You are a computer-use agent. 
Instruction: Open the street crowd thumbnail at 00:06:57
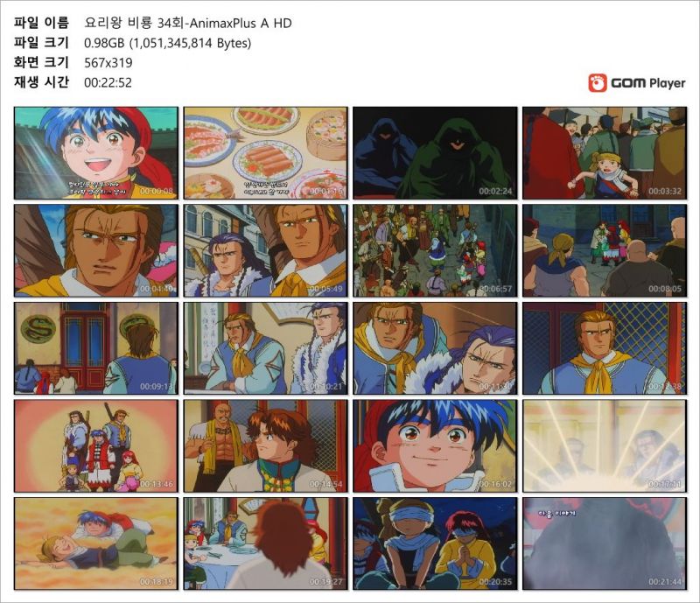(x=435, y=250)
